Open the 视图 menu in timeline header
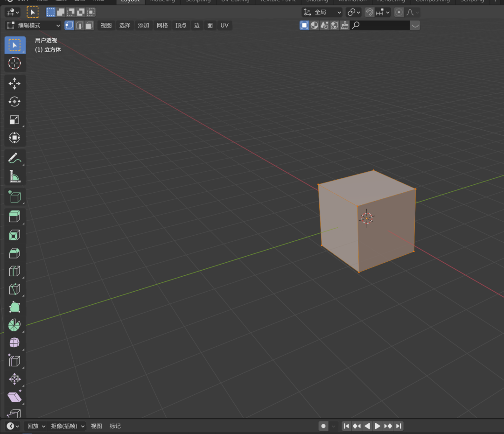Image resolution: width=504 pixels, height=434 pixels. click(x=97, y=426)
